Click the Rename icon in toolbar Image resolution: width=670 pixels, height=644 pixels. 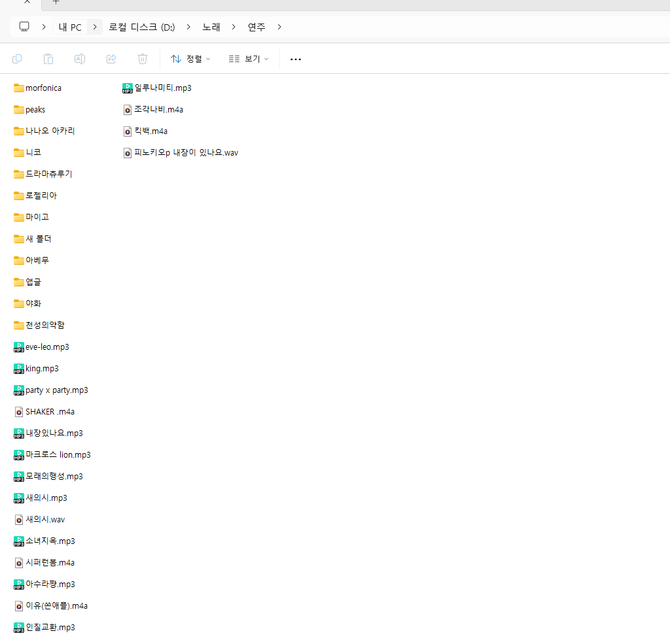click(x=80, y=59)
